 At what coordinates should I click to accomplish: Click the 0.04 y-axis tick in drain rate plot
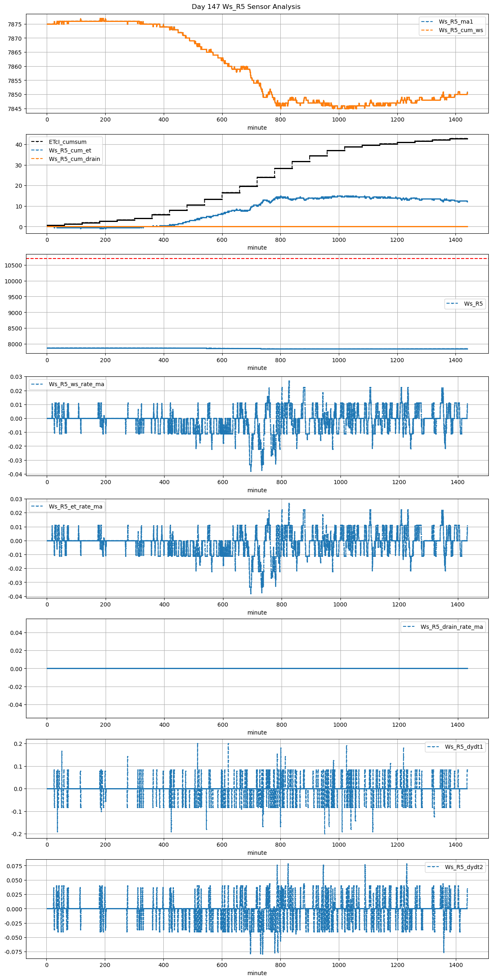coord(16,632)
